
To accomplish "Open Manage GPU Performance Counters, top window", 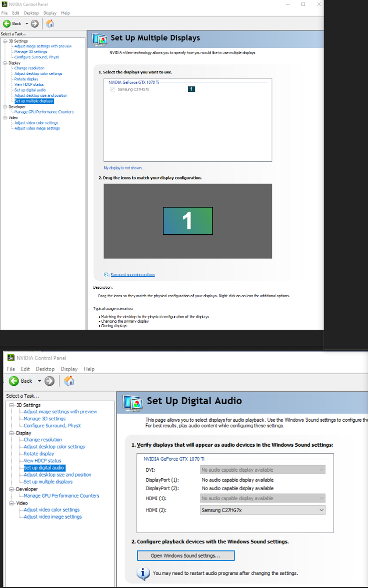I will click(44, 112).
